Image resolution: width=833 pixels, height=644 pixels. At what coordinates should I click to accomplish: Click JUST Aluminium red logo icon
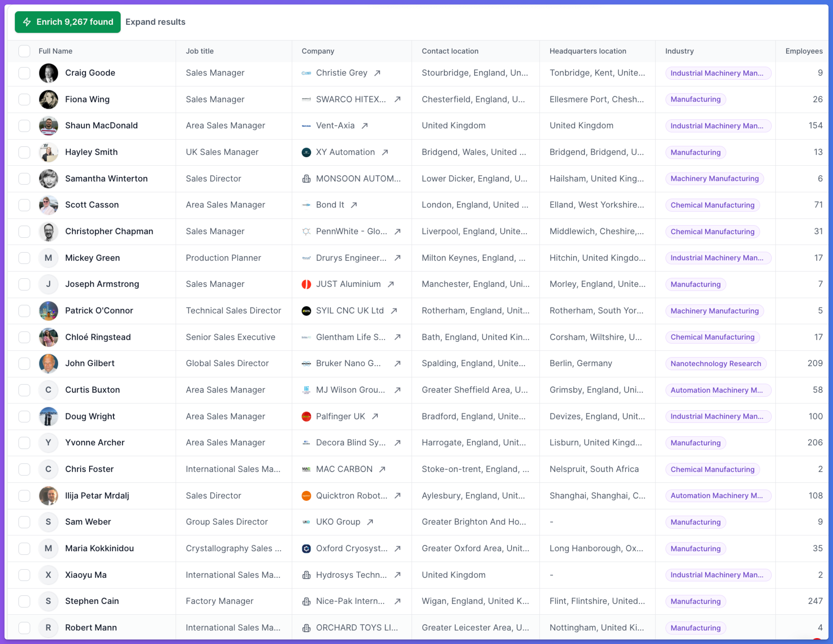coord(306,284)
